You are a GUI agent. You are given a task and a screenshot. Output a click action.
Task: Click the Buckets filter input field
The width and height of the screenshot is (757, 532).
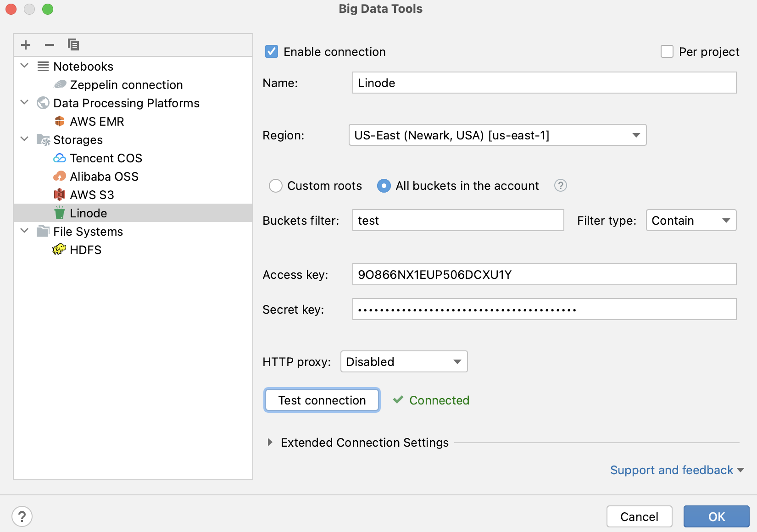pyautogui.click(x=457, y=220)
